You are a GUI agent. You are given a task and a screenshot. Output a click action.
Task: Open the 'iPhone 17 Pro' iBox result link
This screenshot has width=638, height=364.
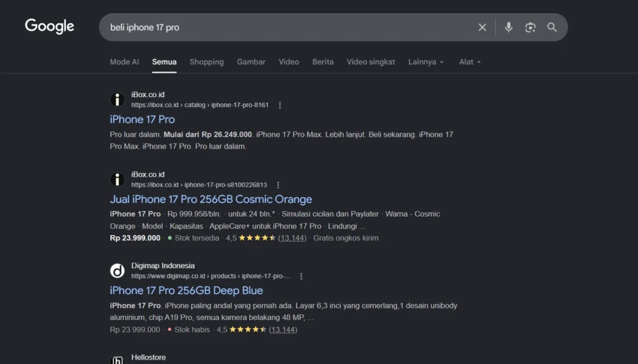(x=143, y=119)
